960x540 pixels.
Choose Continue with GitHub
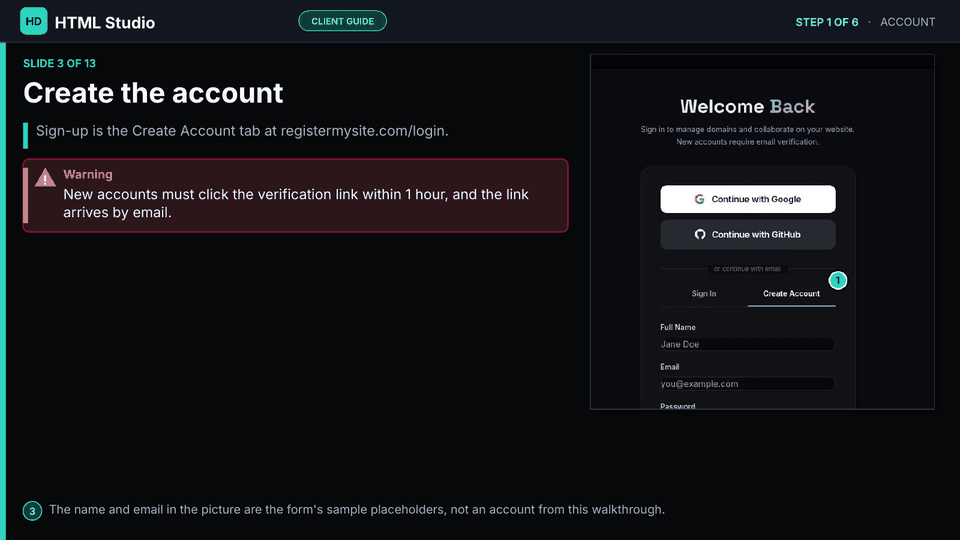748,234
